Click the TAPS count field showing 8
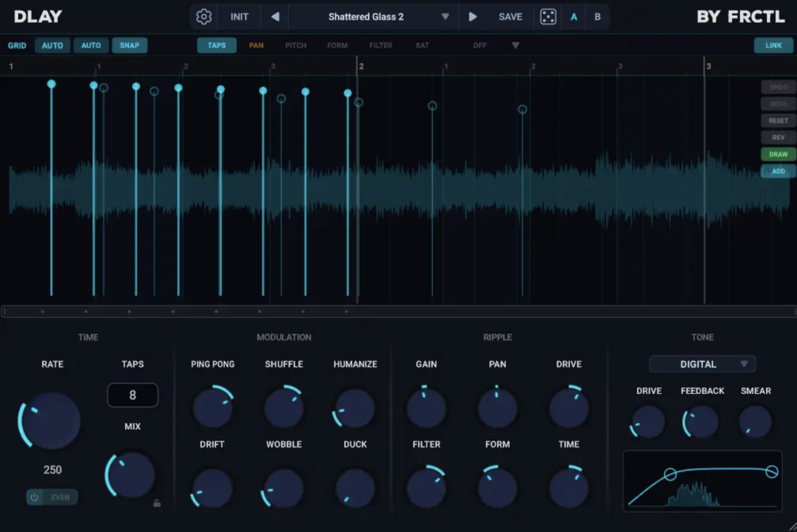 (x=132, y=395)
